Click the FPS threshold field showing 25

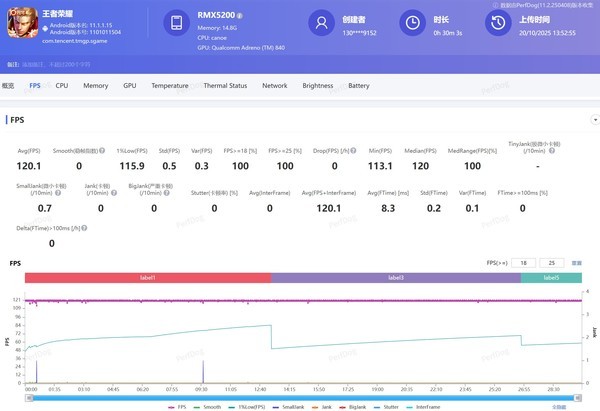(552, 262)
